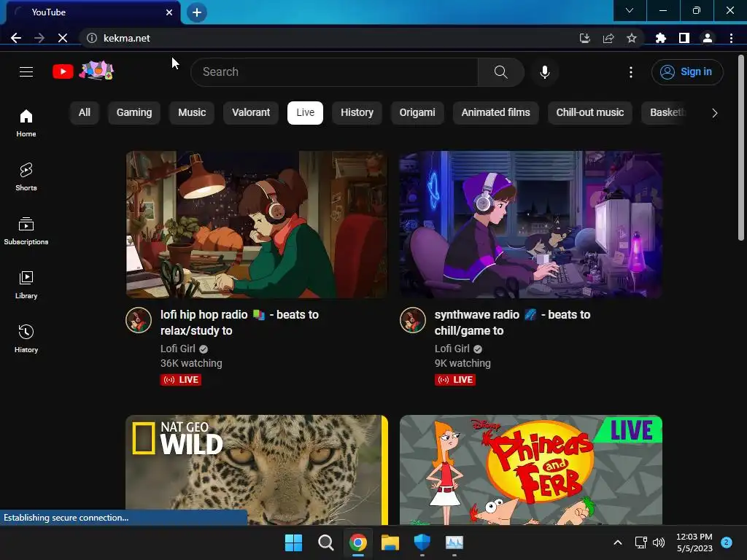Open Shorts in sidebar

click(x=26, y=176)
